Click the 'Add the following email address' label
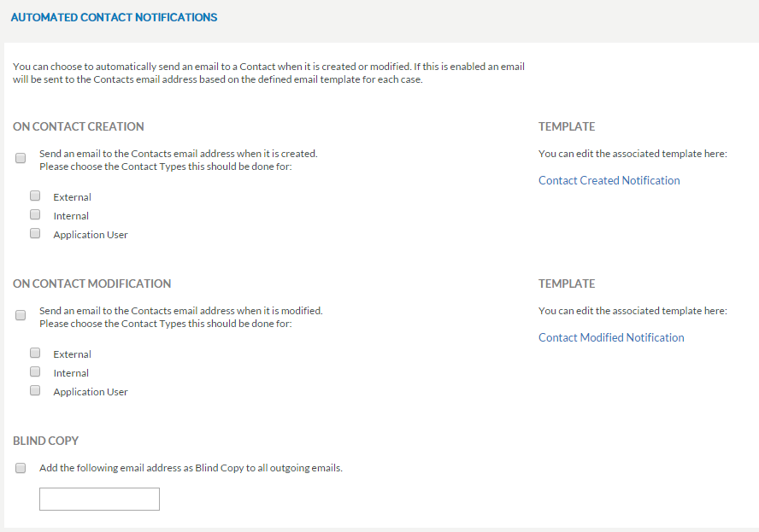This screenshot has height=532, width=759. click(191, 468)
